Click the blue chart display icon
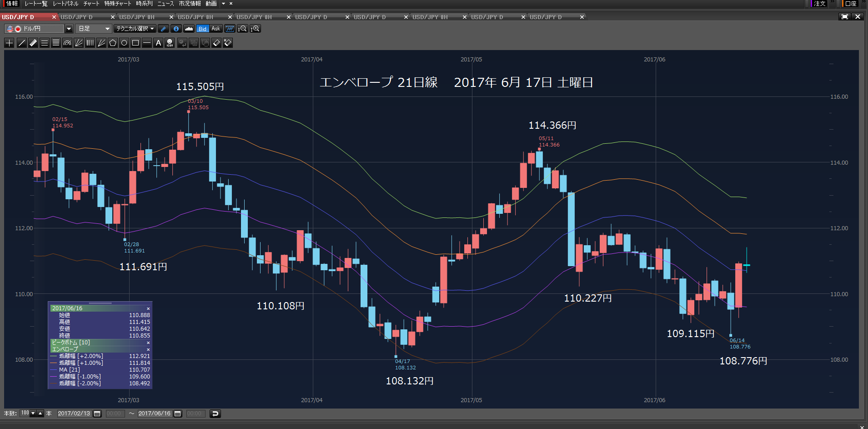Viewport: 868px width, 429px height. [230, 29]
